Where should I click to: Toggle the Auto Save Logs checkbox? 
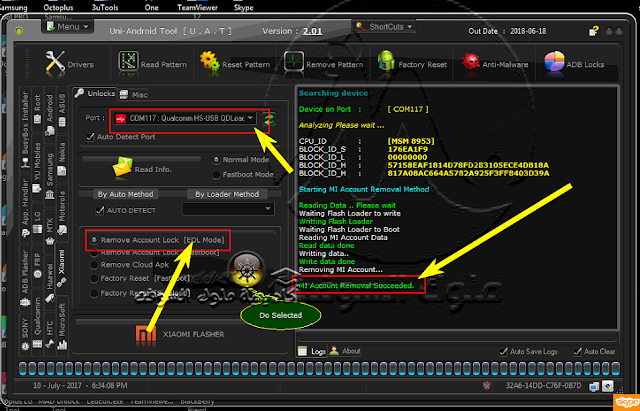tap(504, 351)
